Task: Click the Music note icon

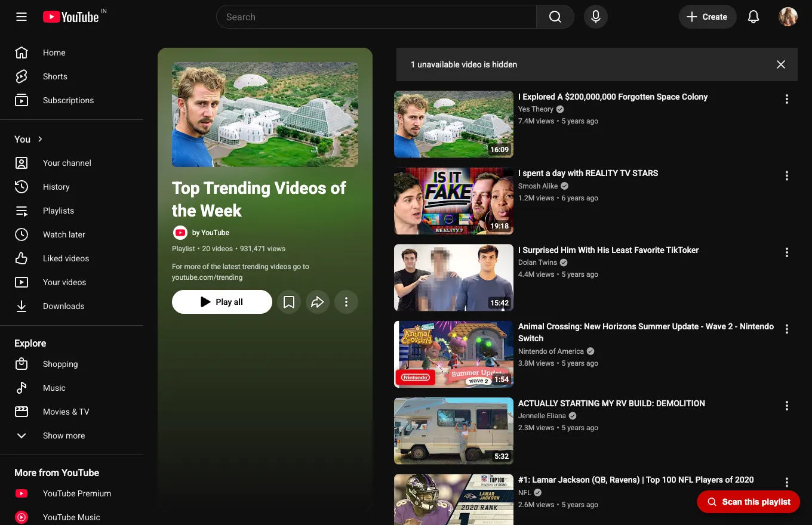Action: [21, 388]
